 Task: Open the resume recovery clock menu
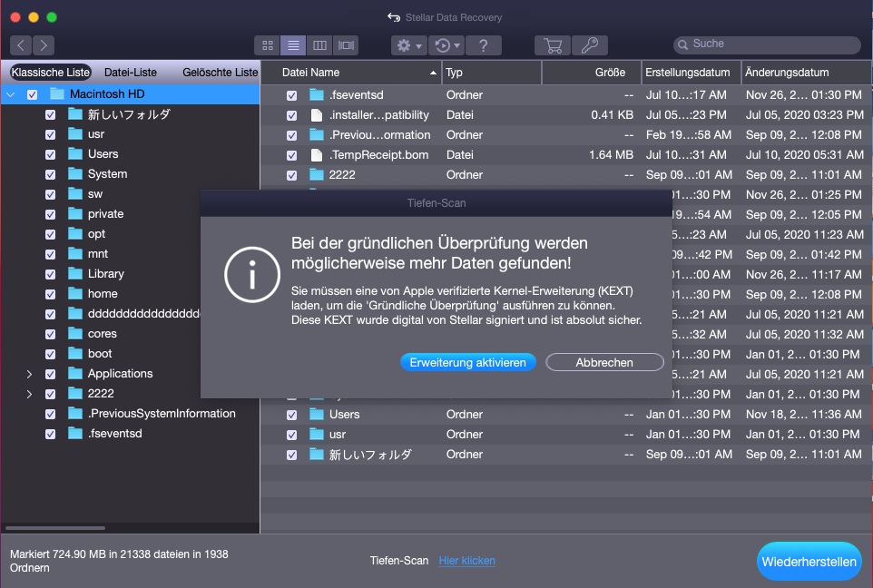pyautogui.click(x=446, y=45)
